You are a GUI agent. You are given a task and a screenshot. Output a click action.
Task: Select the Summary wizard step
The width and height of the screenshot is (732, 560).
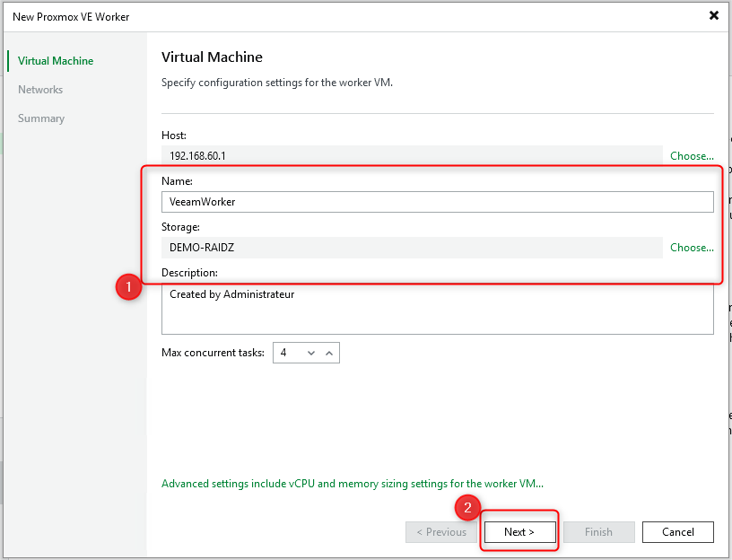40,118
